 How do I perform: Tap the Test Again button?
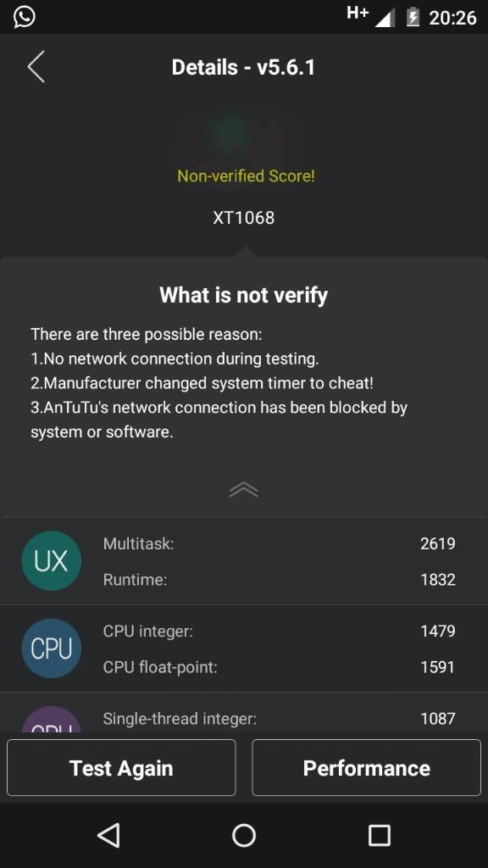[x=121, y=768]
